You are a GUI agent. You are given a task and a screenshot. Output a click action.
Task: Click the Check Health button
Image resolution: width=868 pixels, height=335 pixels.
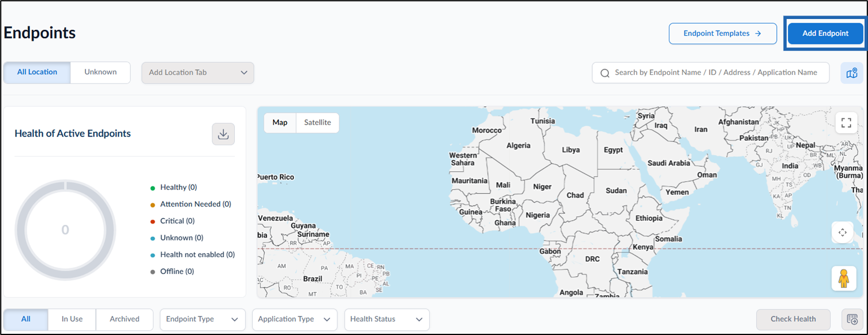click(794, 319)
